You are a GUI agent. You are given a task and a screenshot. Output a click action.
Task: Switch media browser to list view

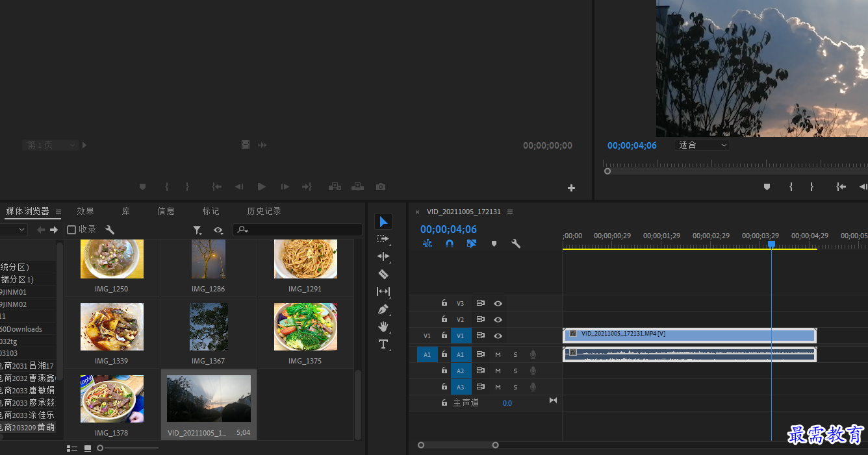[x=72, y=448]
